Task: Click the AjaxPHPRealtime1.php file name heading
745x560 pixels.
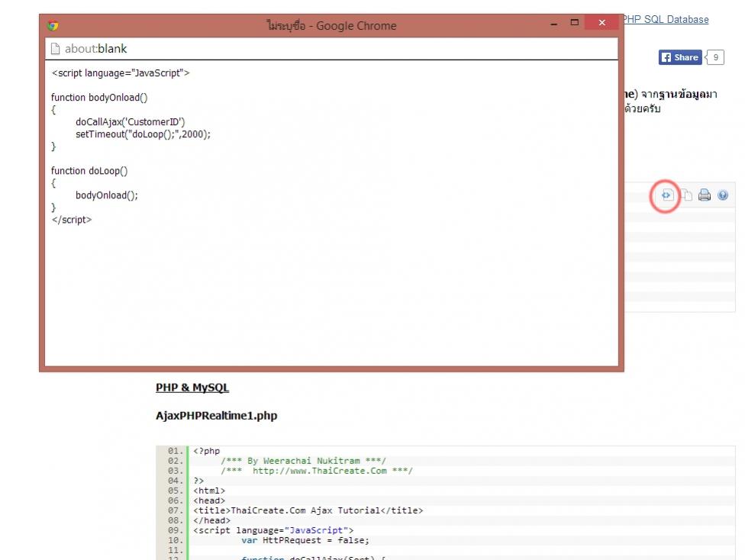Action: click(x=217, y=416)
